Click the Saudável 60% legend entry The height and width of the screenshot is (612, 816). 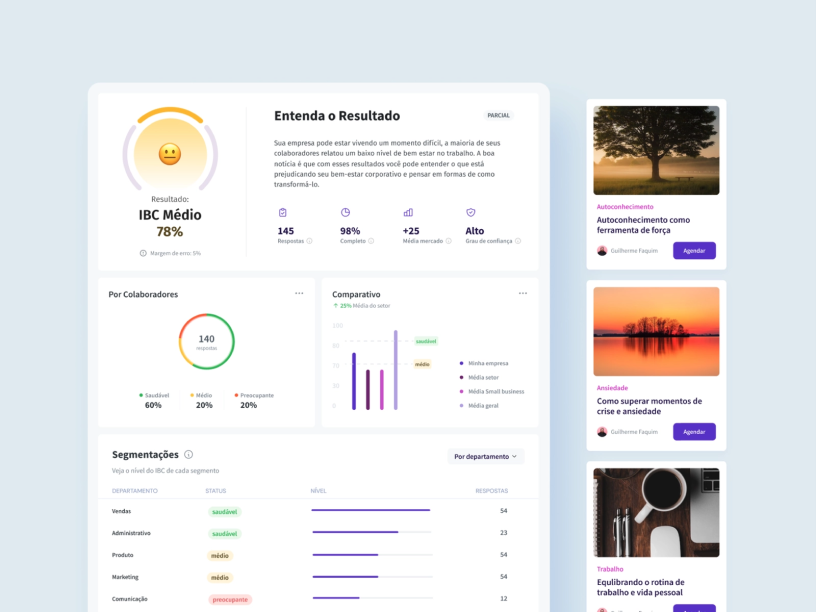pyautogui.click(x=154, y=400)
